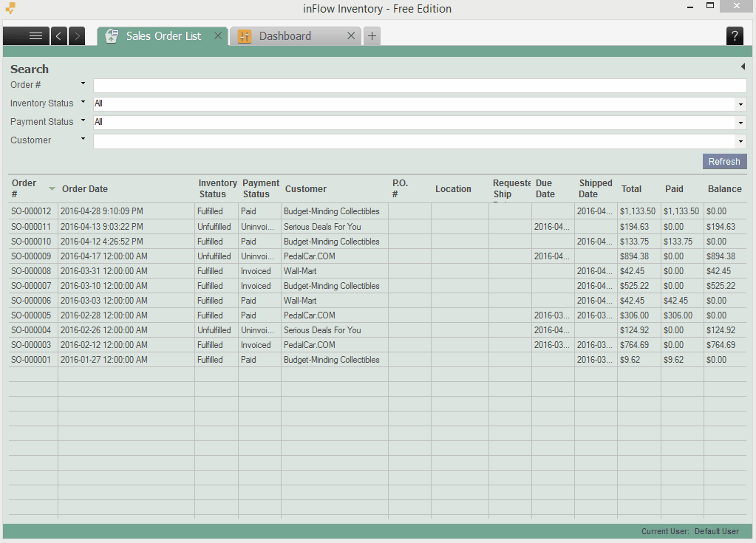Select order SO-000001
The height and width of the screenshot is (543, 756).
coord(31,360)
